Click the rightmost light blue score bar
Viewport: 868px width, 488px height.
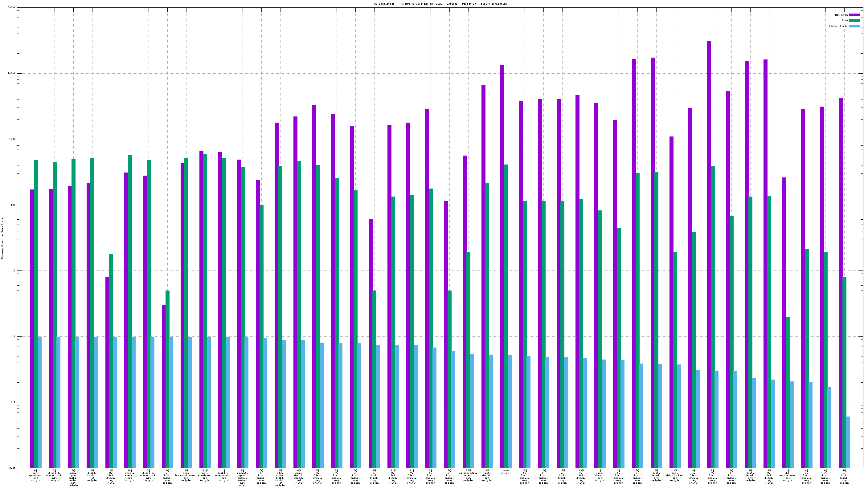(848, 442)
